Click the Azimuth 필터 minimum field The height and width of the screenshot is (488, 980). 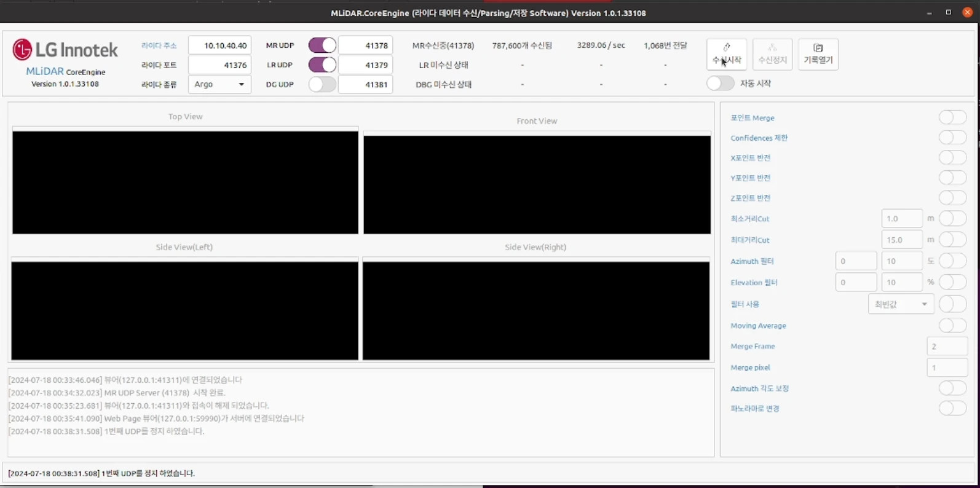(856, 261)
